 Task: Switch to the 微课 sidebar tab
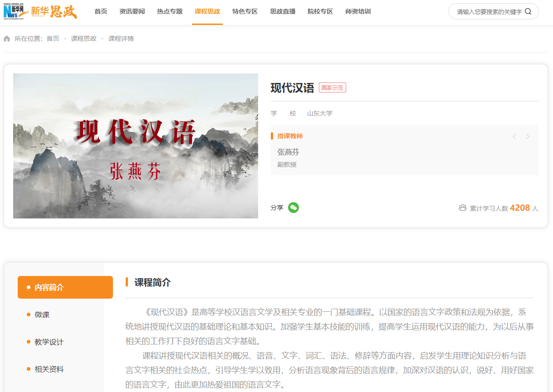42,315
